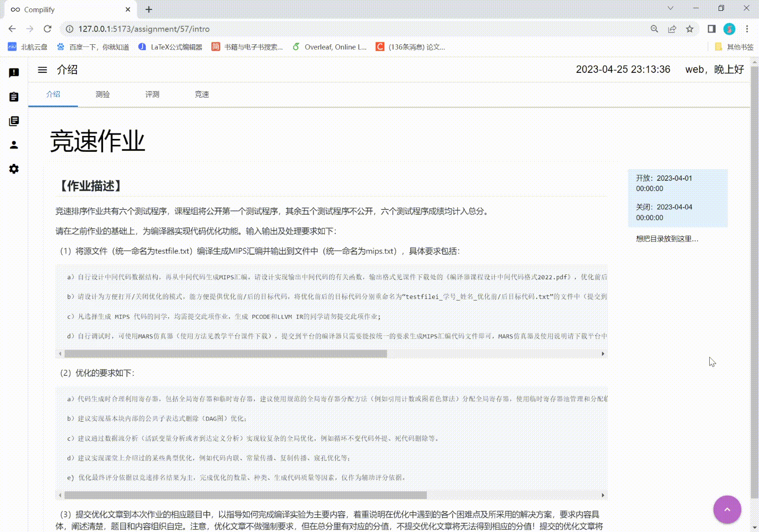View the user profile icon in sidebar
The width and height of the screenshot is (759, 532).
[x=13, y=145]
